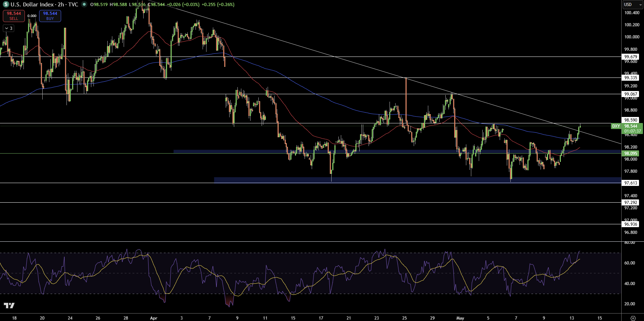This screenshot has width=644, height=321.
Task: Click the +0.255 (+0.26%) change value
Action: [218, 5]
